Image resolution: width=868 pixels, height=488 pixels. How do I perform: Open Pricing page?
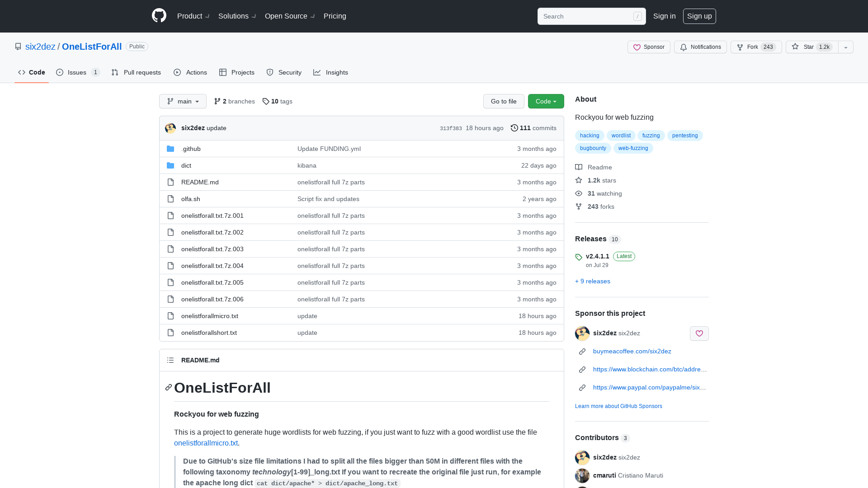click(x=335, y=16)
